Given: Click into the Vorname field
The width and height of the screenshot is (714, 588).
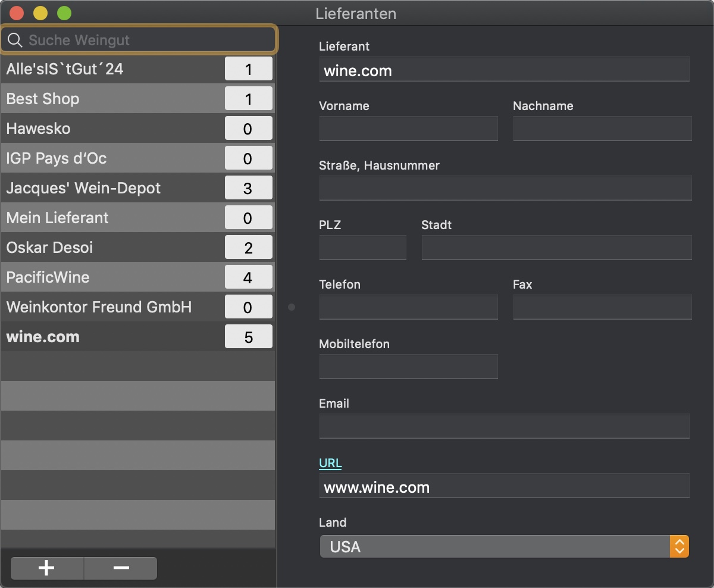Looking at the screenshot, I should click(x=409, y=129).
